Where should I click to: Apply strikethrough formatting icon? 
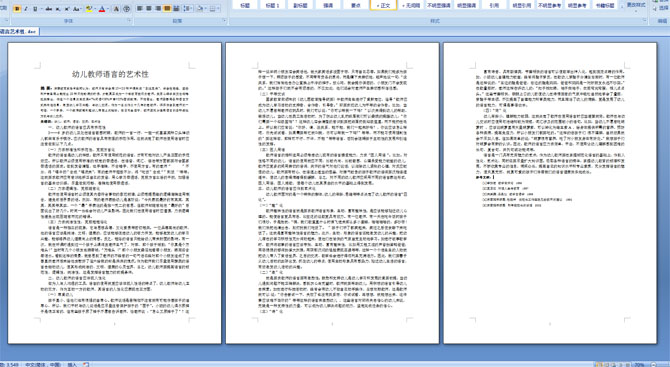point(49,9)
